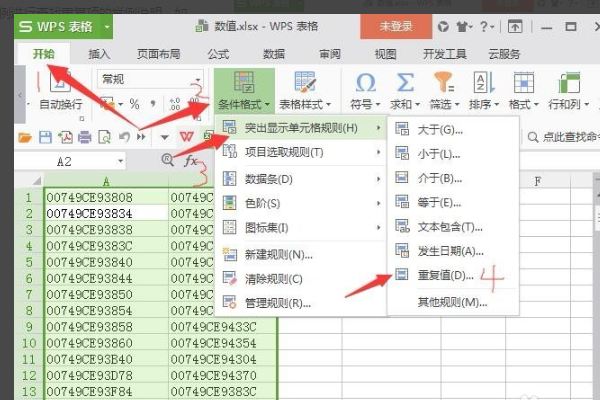The width and height of the screenshot is (600, 400).
Task: Open the 数据条(D) submenu
Action: [300, 179]
